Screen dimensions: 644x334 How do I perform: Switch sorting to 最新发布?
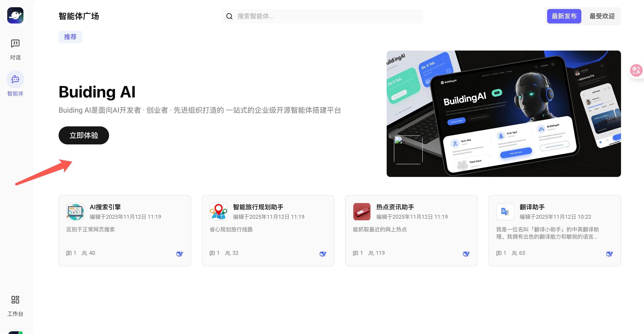click(x=564, y=16)
